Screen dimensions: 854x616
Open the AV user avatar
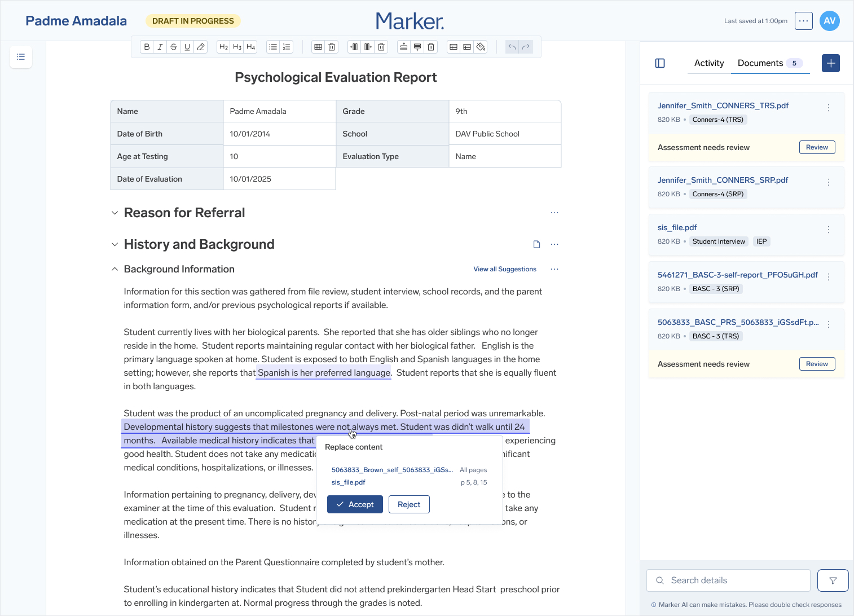click(830, 21)
